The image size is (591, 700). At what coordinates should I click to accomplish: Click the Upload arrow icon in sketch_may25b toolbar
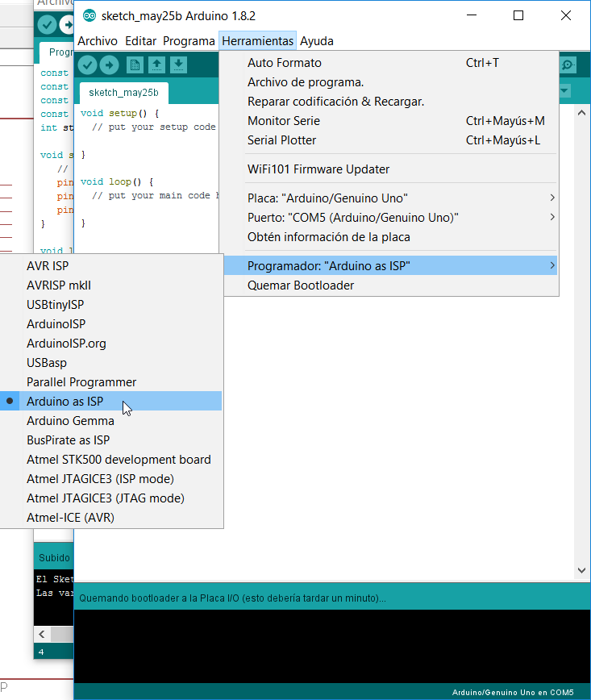pyautogui.click(x=110, y=65)
